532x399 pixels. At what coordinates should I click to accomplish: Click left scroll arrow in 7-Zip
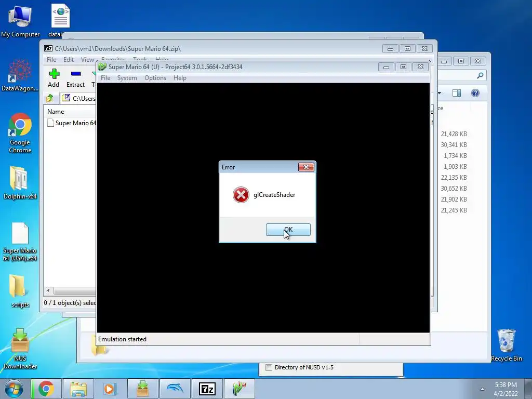pyautogui.click(x=48, y=291)
